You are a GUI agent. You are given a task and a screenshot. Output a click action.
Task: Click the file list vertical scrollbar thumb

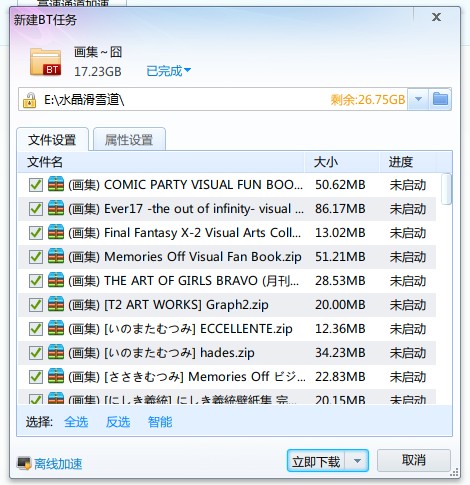coord(446,189)
